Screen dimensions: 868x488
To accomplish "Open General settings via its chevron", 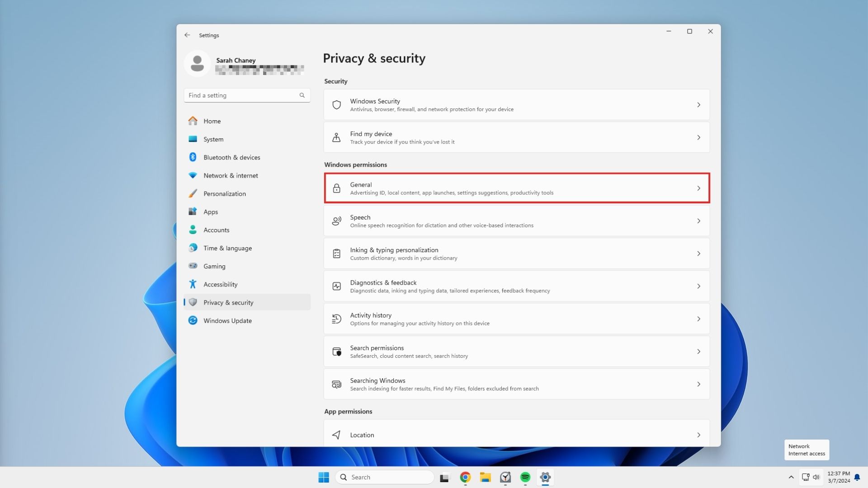I will pos(698,188).
